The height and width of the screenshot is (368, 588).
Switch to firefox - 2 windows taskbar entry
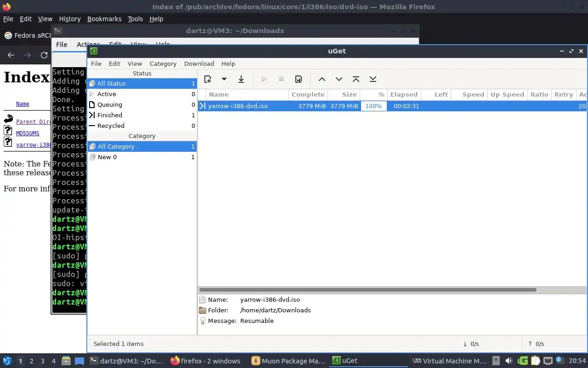coord(205,361)
